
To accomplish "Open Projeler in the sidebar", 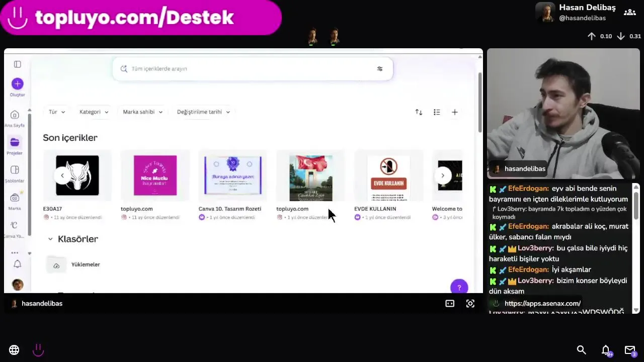I will click(x=15, y=146).
